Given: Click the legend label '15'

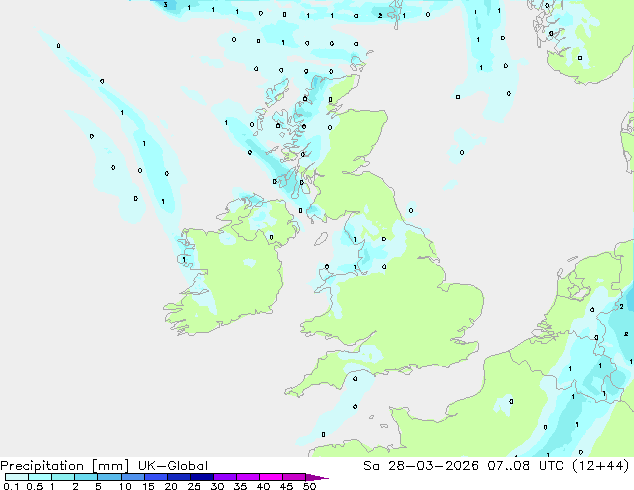Looking at the screenshot, I should pyautogui.click(x=148, y=486).
